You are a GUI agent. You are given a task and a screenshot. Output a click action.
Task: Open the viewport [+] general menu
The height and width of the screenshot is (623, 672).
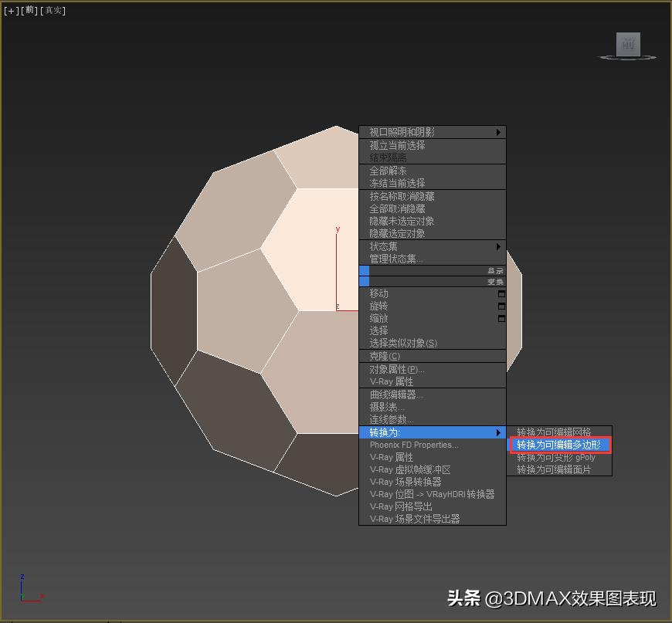11,11
